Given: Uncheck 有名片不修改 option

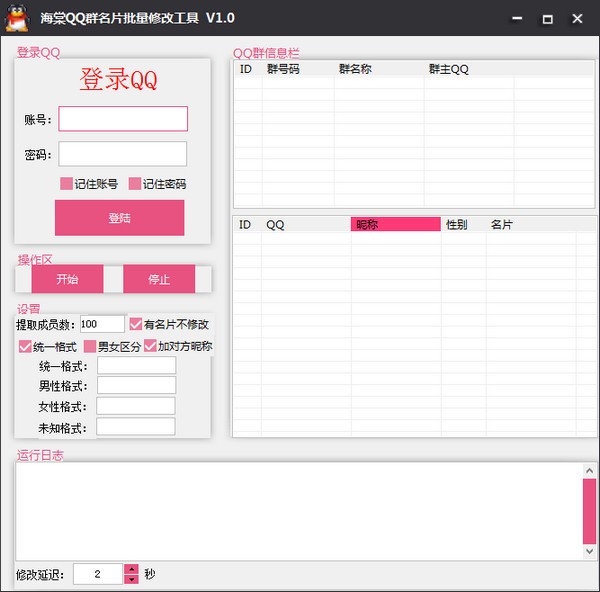Looking at the screenshot, I should coord(135,324).
